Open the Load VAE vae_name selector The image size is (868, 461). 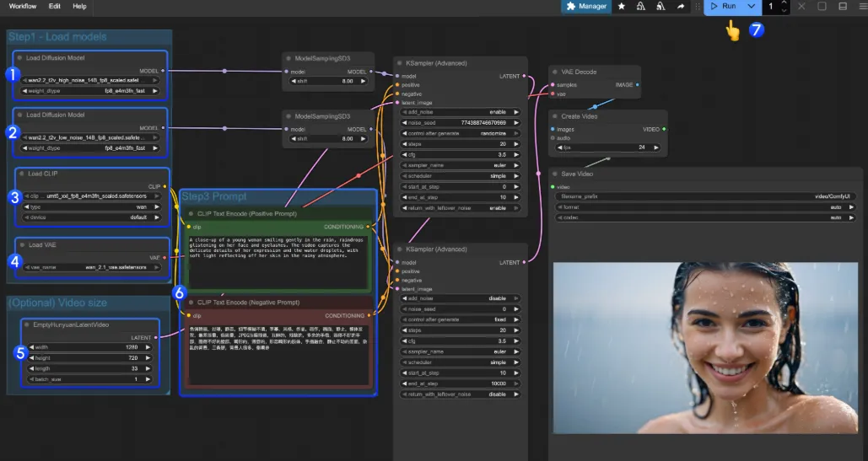click(x=92, y=267)
